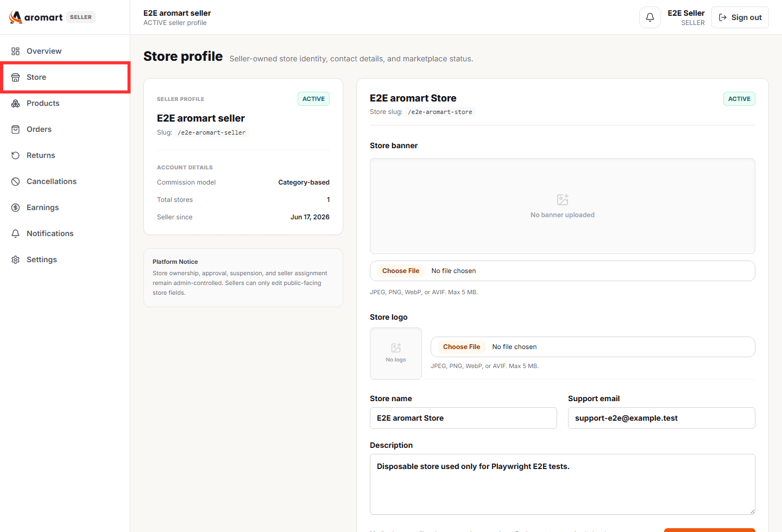Click the Products icon in sidebar
Image resolution: width=782 pixels, height=532 pixels.
(16, 103)
